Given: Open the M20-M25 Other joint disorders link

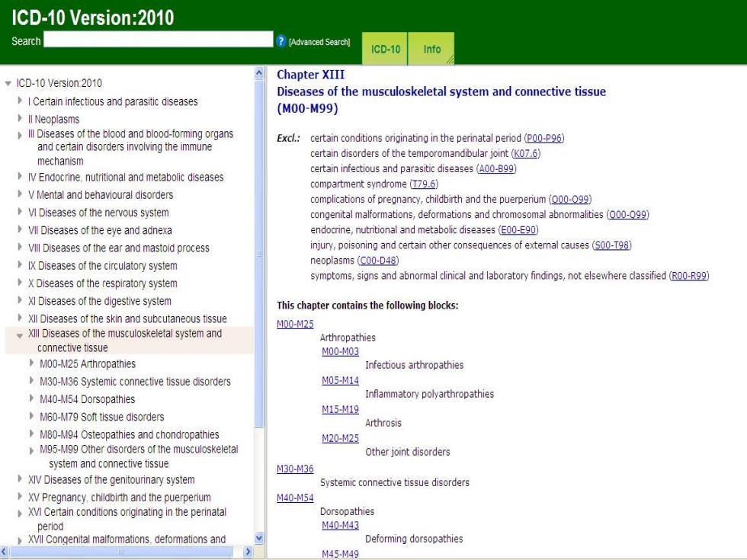Looking at the screenshot, I should pos(340,439).
